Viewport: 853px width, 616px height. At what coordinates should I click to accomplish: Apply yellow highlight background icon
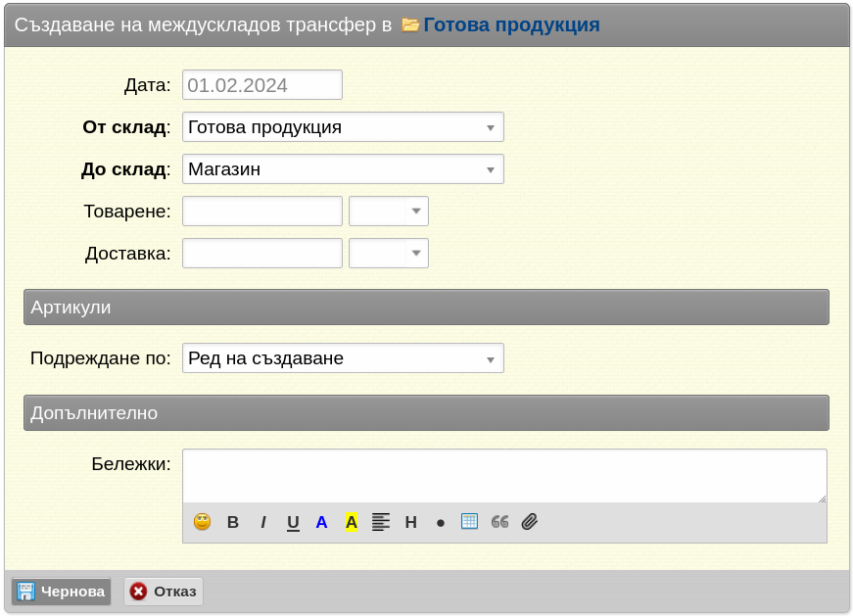pyautogui.click(x=352, y=522)
